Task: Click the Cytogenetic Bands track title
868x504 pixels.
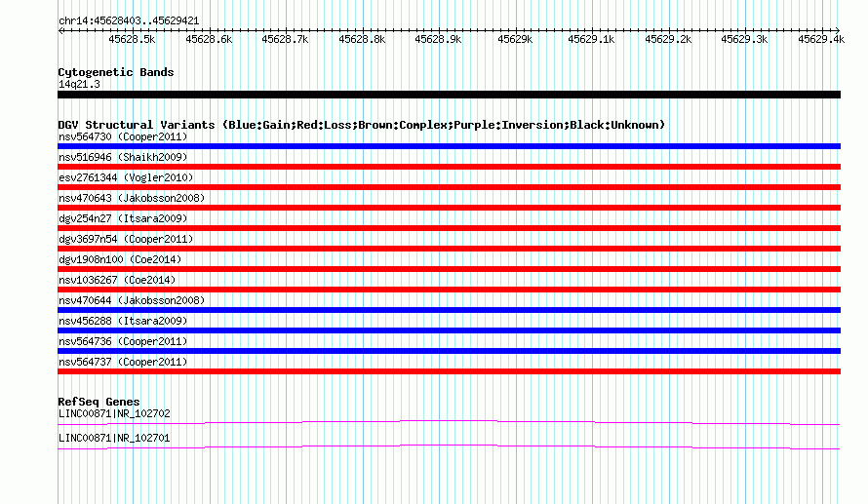Action: (116, 72)
